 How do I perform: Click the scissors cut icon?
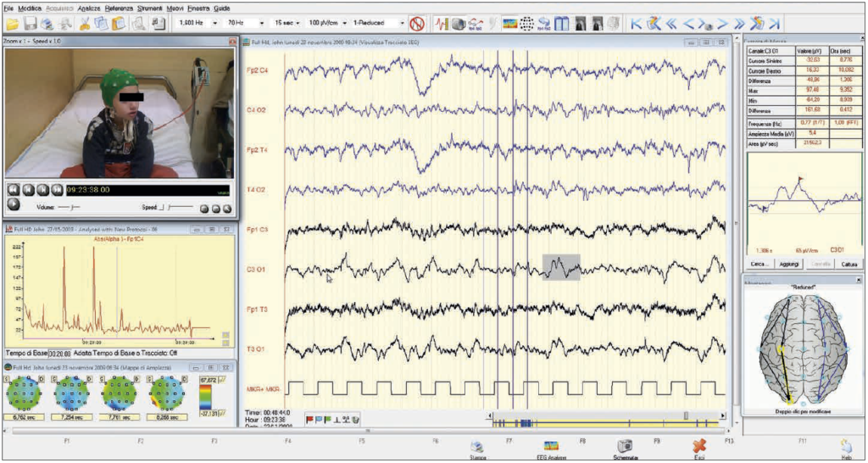coord(85,24)
